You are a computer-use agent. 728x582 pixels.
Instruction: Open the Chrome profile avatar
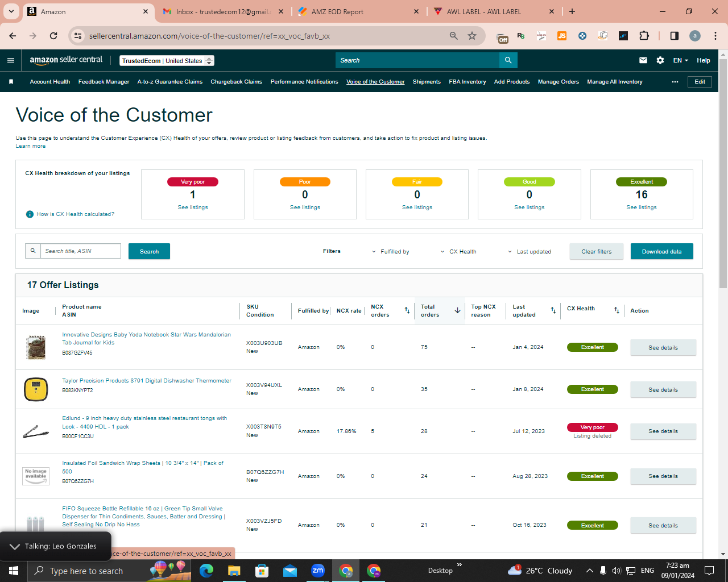695,36
